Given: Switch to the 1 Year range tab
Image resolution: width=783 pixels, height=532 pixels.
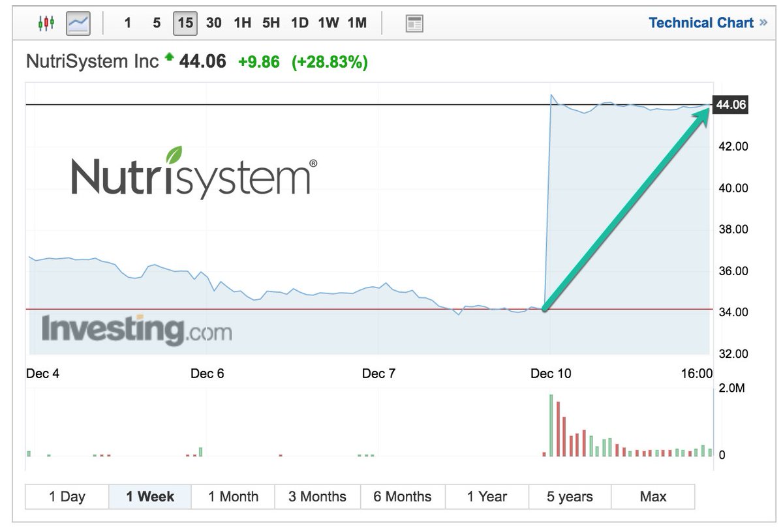Looking at the screenshot, I should 487,497.
